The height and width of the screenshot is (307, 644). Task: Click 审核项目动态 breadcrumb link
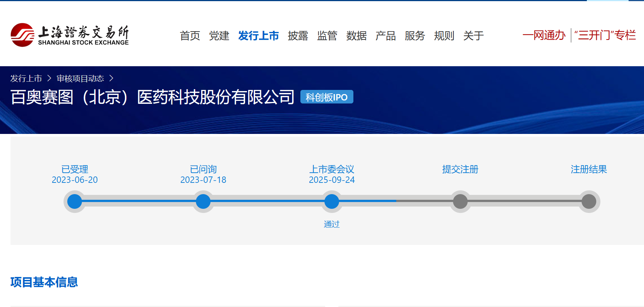point(80,78)
